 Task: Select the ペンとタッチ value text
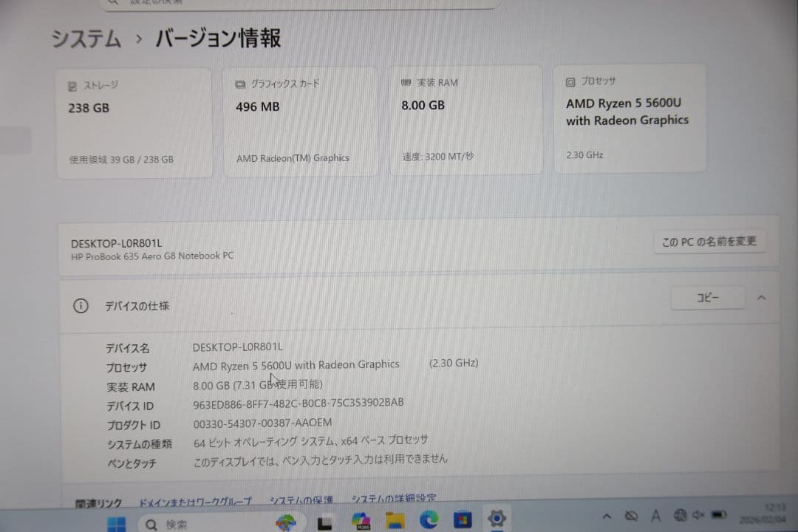[x=321, y=460]
